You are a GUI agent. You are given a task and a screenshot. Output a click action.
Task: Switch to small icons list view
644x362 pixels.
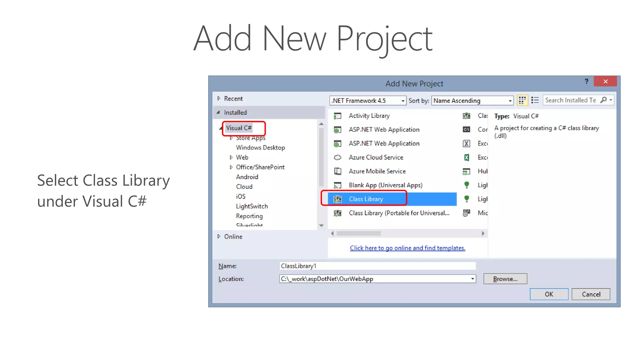point(535,100)
